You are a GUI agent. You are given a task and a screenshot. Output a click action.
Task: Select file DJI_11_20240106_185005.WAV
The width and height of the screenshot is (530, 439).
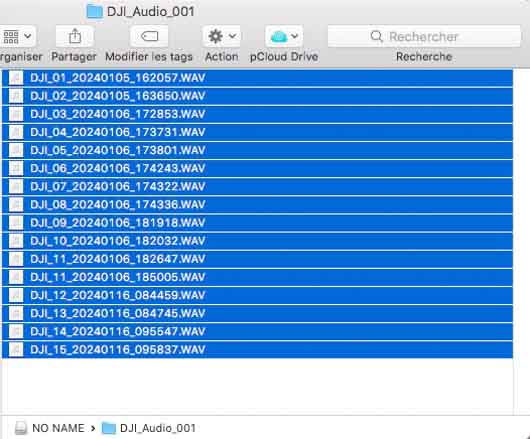[257, 277]
